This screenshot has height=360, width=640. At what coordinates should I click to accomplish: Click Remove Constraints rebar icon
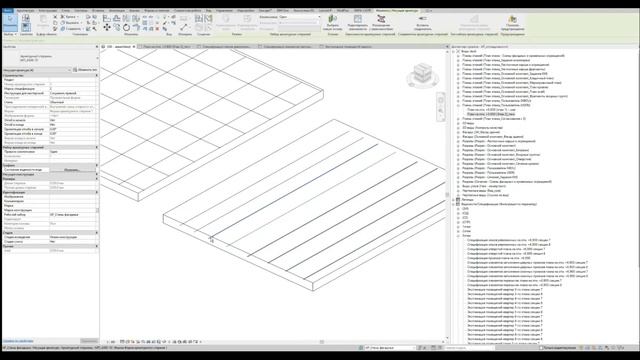381,19
